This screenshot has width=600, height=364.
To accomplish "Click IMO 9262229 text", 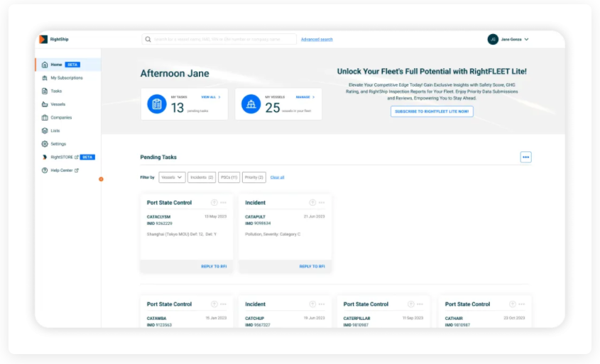I will 160,224.
